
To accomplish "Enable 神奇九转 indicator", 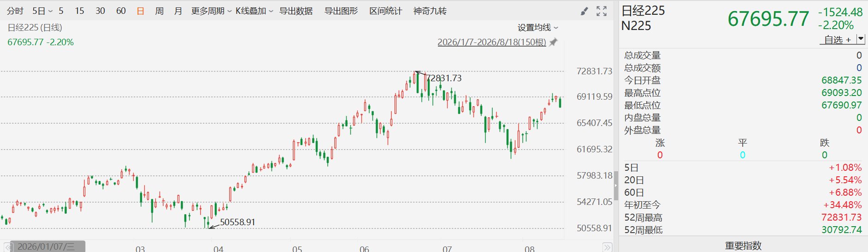I will (430, 11).
